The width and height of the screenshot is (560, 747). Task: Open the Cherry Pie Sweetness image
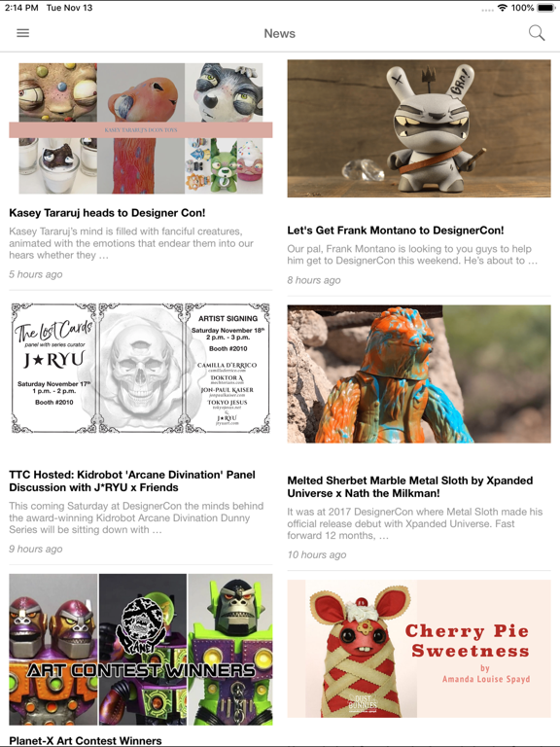click(x=419, y=649)
